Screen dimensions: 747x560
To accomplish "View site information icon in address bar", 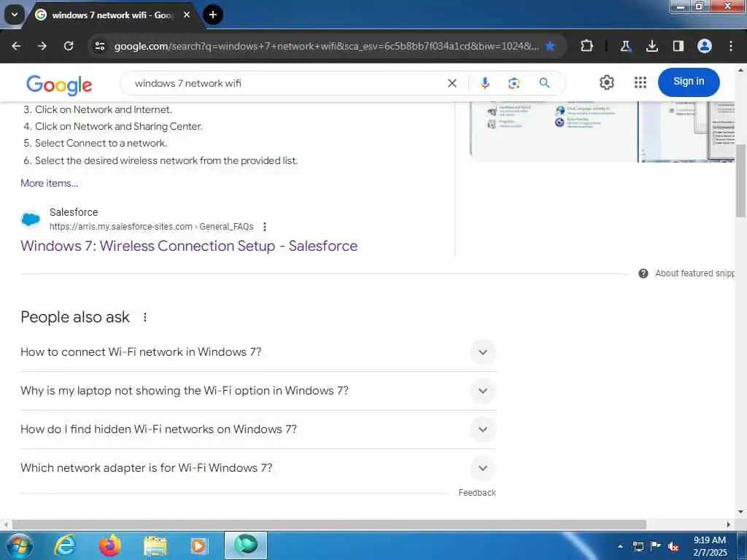I will pyautogui.click(x=99, y=46).
